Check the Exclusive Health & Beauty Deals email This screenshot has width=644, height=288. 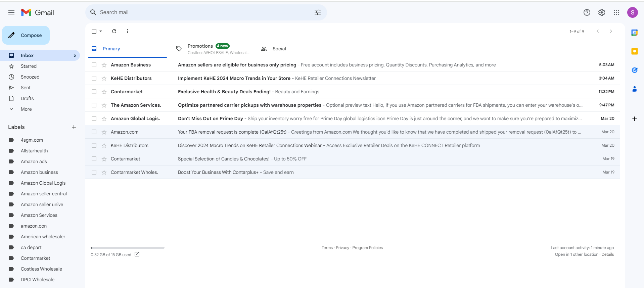coord(94,92)
